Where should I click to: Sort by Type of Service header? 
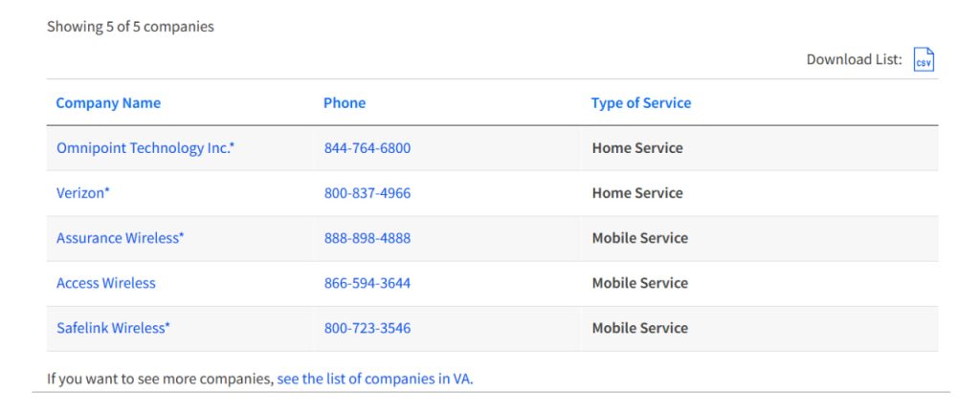(641, 103)
